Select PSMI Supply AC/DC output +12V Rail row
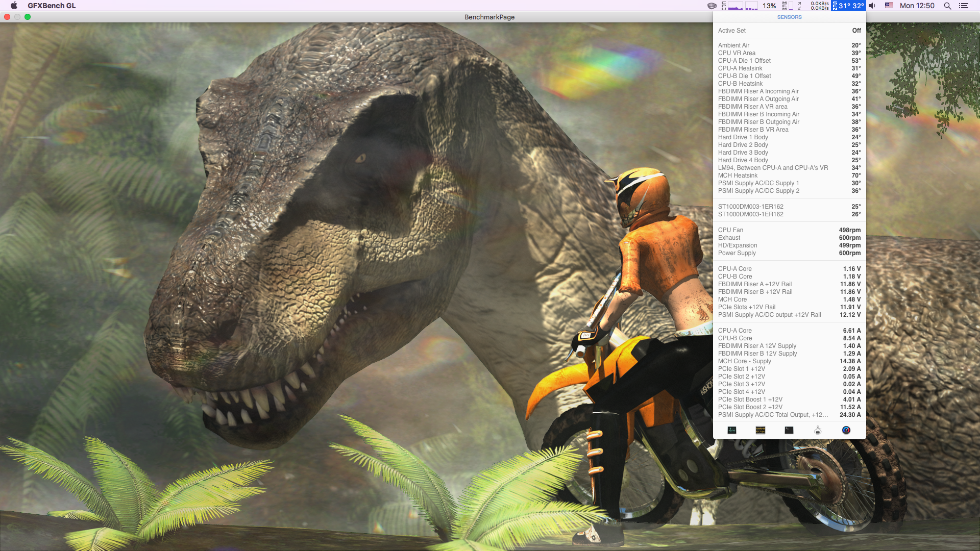Screen dimensions: 980x551 789,315
